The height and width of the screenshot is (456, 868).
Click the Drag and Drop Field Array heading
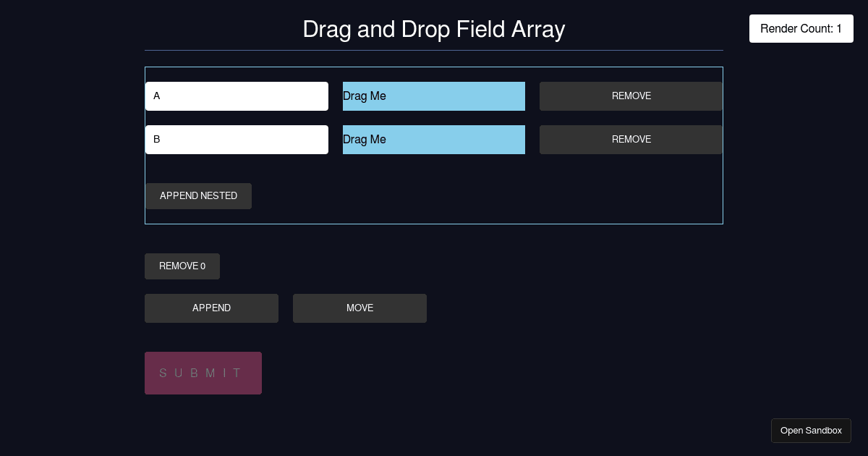(434, 30)
